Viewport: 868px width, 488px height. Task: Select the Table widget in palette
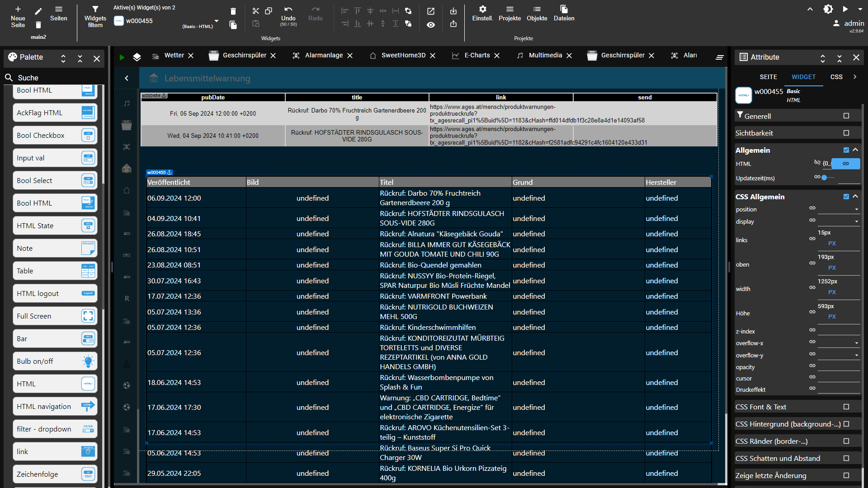click(55, 271)
